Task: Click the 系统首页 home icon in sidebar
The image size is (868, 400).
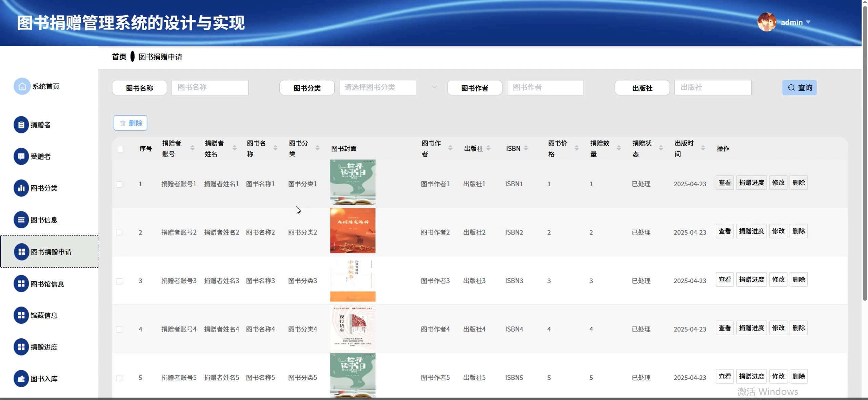Action: 22,86
